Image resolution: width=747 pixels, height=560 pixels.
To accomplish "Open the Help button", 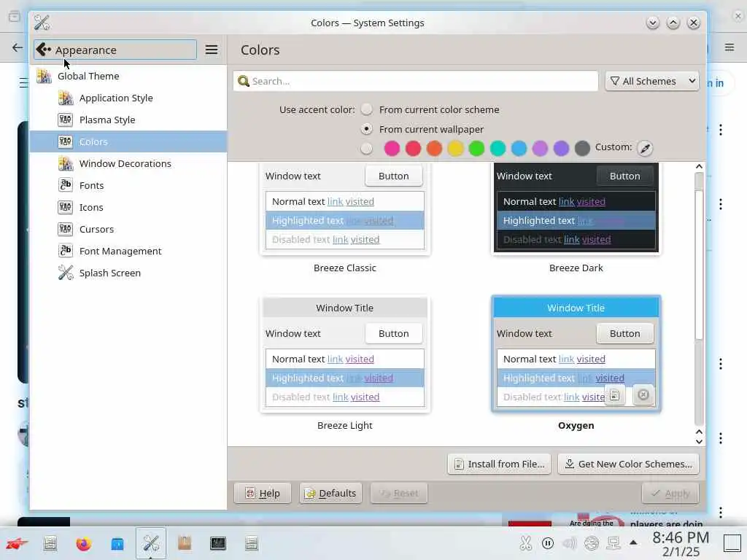I will tap(263, 494).
